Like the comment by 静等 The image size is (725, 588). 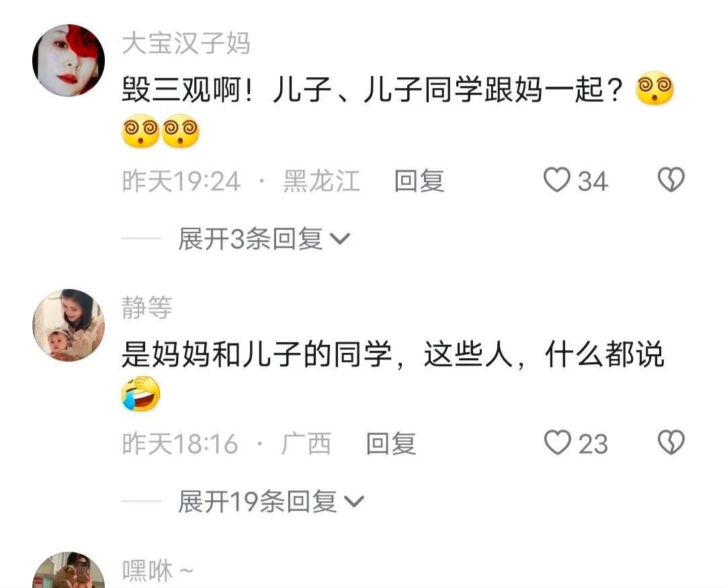[x=557, y=442]
